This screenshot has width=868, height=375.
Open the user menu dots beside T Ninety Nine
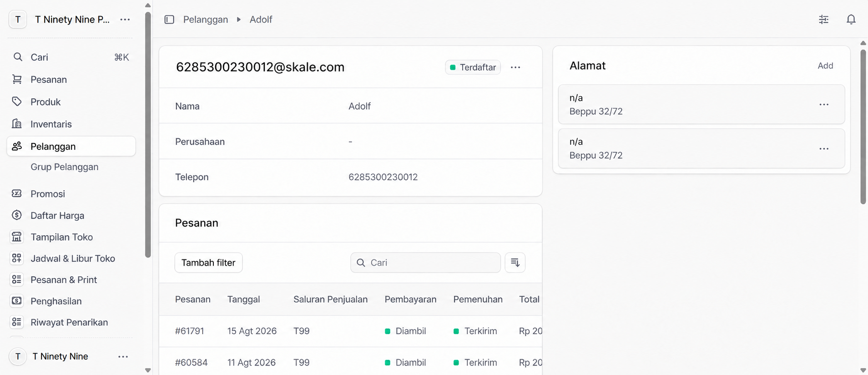pyautogui.click(x=123, y=356)
